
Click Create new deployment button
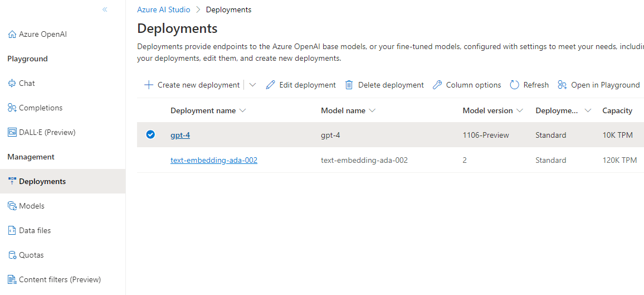point(198,85)
